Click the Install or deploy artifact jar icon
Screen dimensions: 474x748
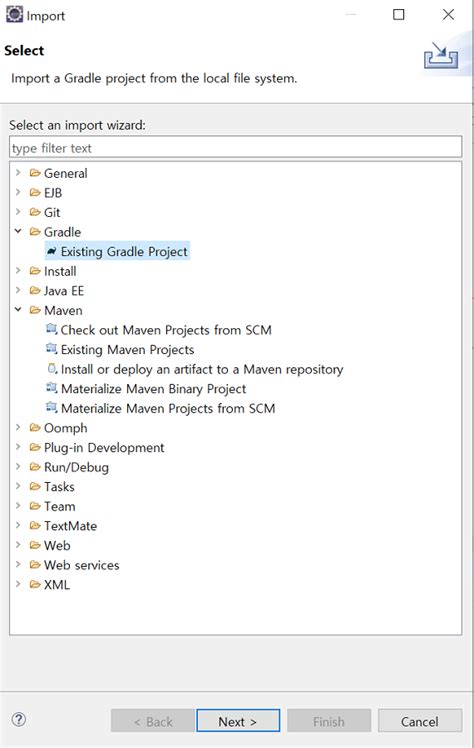[x=52, y=368]
